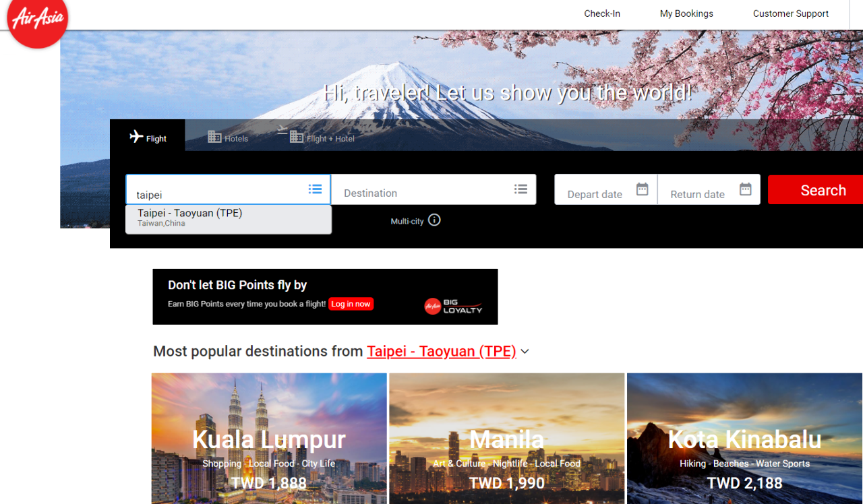Click the BIG Loyalty logo
The image size is (863, 504).
click(x=453, y=306)
